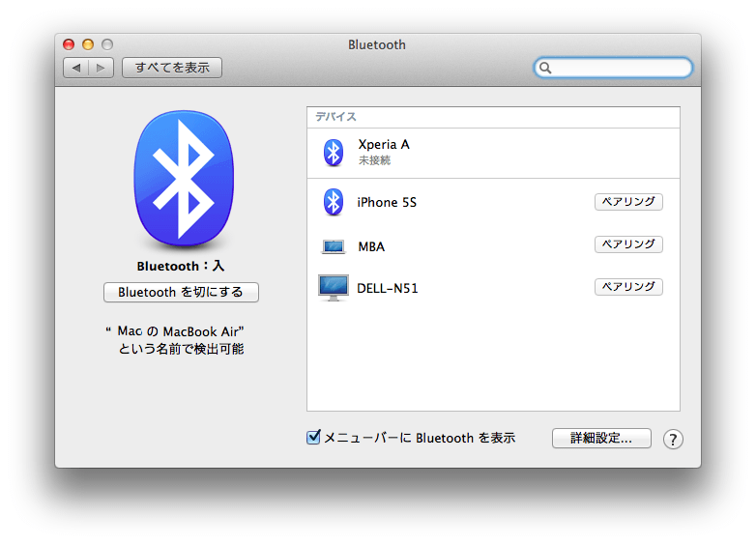Turn off Bluetooth with Bluetooth を切にする button
The height and width of the screenshot is (544, 756).
tap(181, 292)
